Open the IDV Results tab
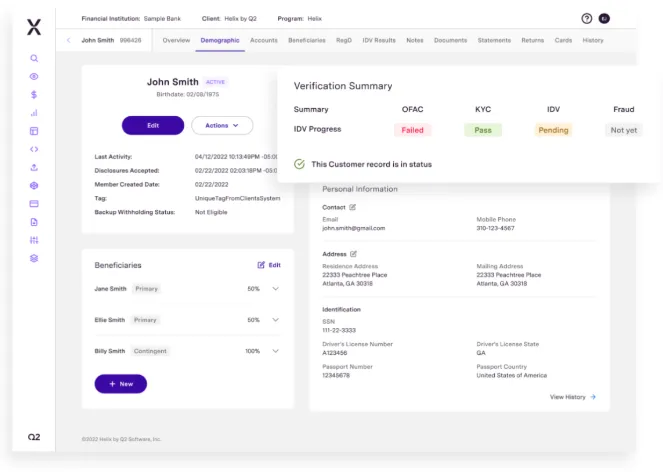The image size is (663, 472). (x=377, y=40)
